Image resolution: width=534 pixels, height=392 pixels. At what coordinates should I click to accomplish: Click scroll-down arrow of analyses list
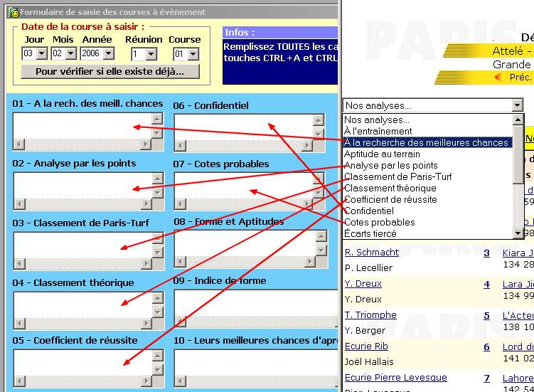518,233
